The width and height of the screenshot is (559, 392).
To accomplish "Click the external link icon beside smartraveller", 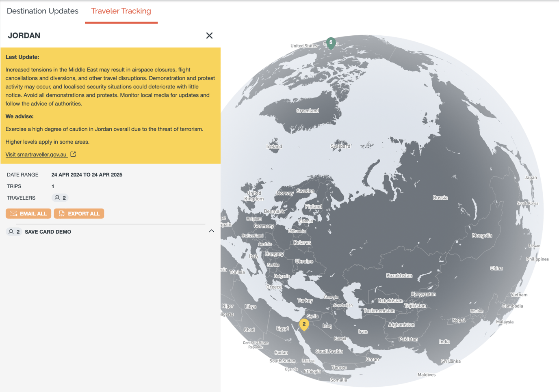I will click(x=73, y=154).
